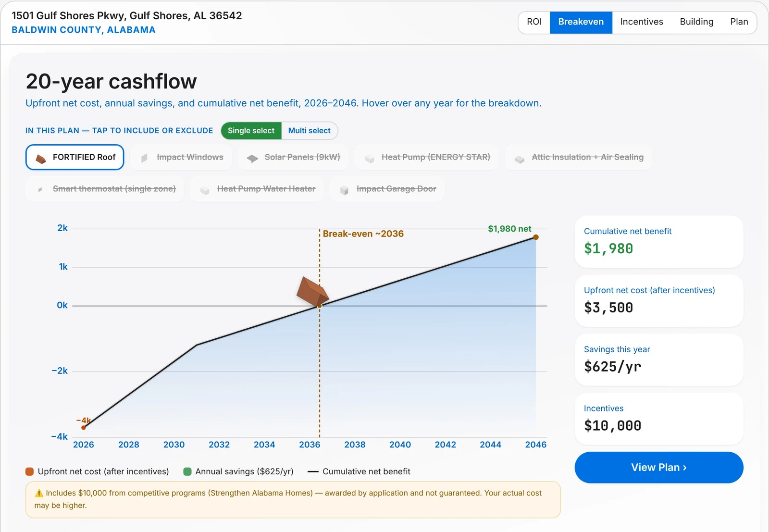Click the orange Upfront net cost legend swatch
Image resolution: width=769 pixels, height=532 pixels.
(29, 471)
